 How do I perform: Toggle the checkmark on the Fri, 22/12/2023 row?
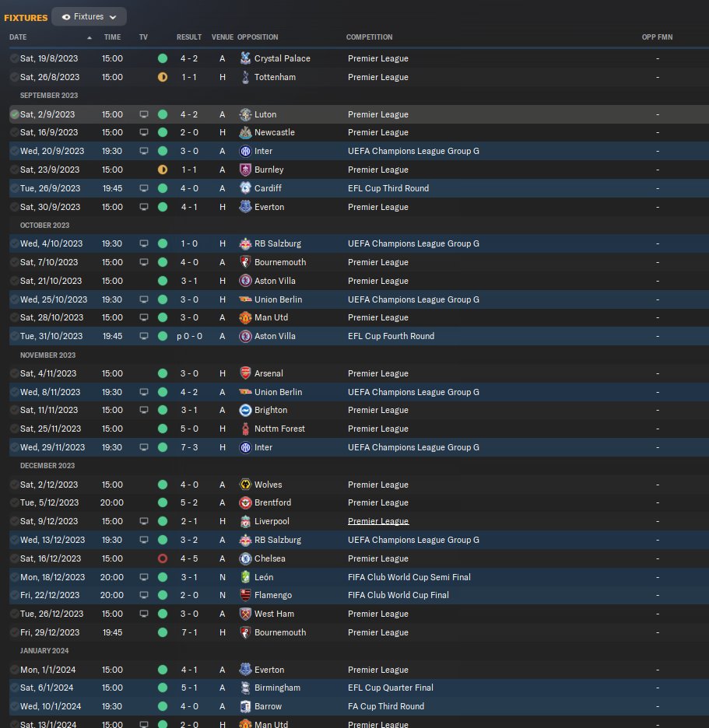click(15, 595)
